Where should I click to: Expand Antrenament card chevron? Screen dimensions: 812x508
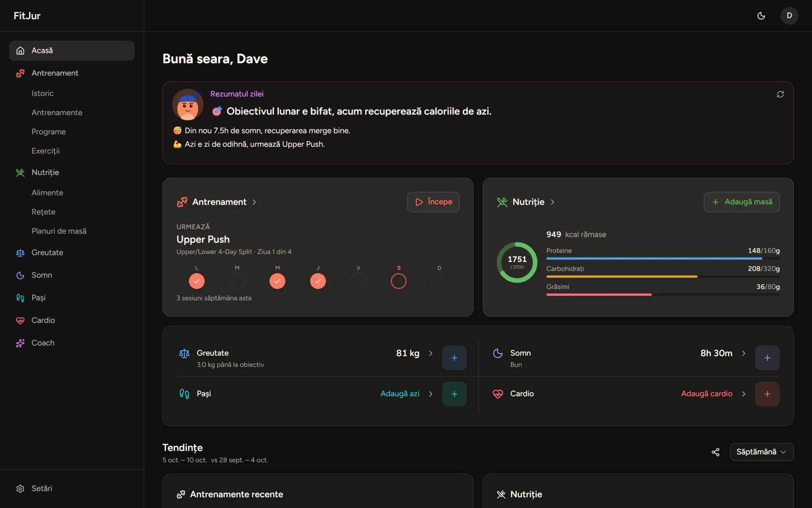click(x=254, y=202)
